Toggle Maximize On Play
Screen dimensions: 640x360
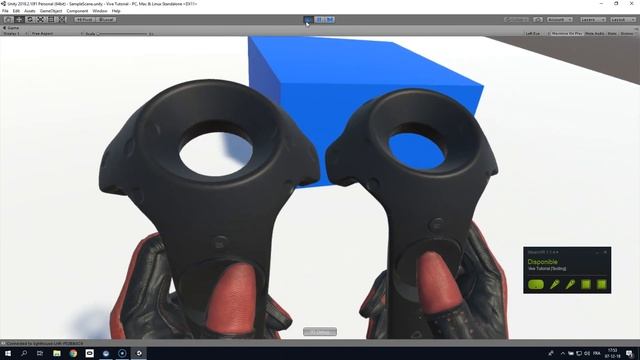567,33
